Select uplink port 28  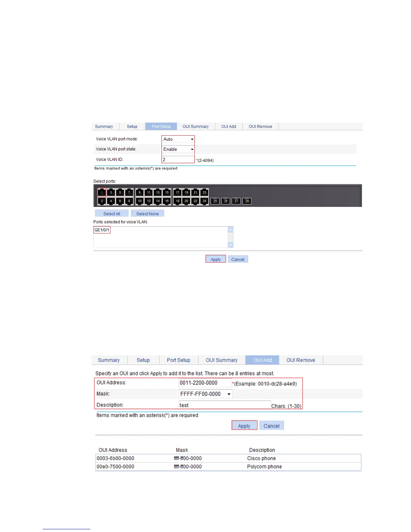[247, 201]
